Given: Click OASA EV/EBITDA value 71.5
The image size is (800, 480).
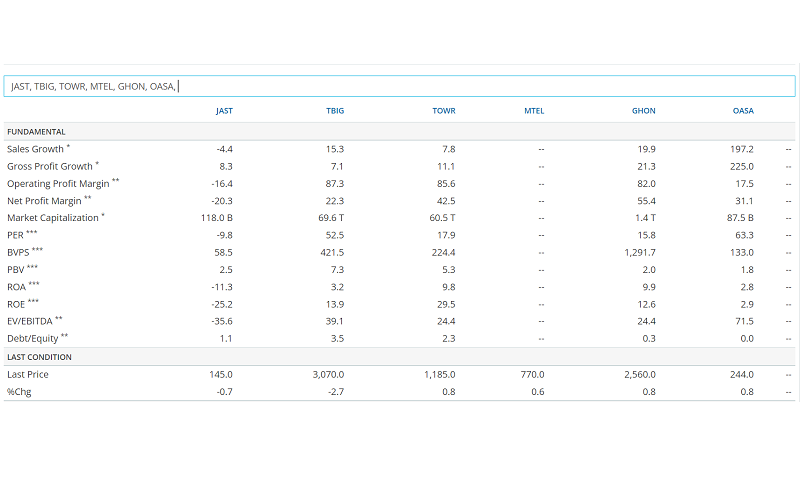Looking at the screenshot, I should (x=744, y=321).
